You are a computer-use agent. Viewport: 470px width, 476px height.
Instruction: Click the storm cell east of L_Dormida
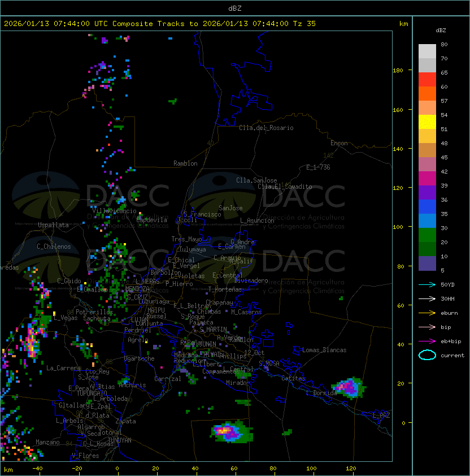(x=349, y=388)
